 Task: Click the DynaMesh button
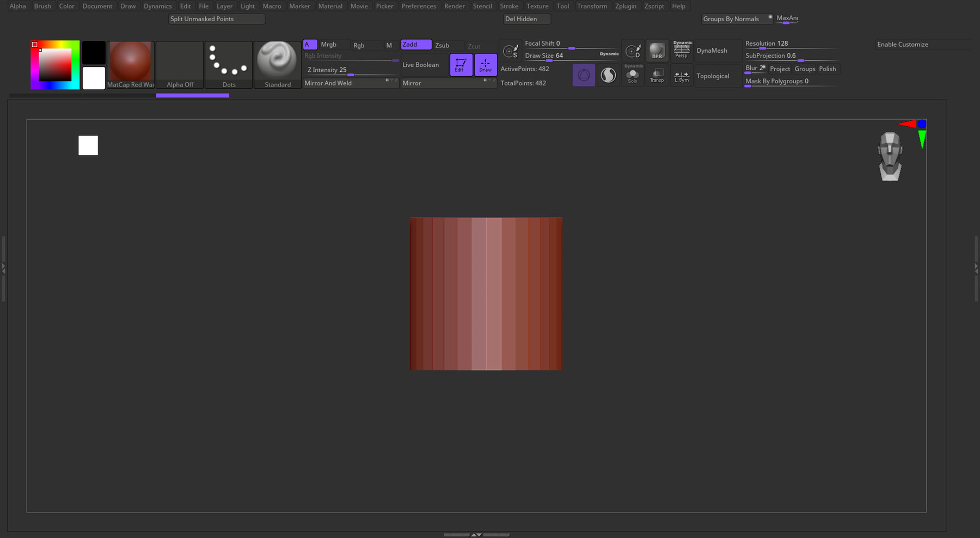(712, 51)
